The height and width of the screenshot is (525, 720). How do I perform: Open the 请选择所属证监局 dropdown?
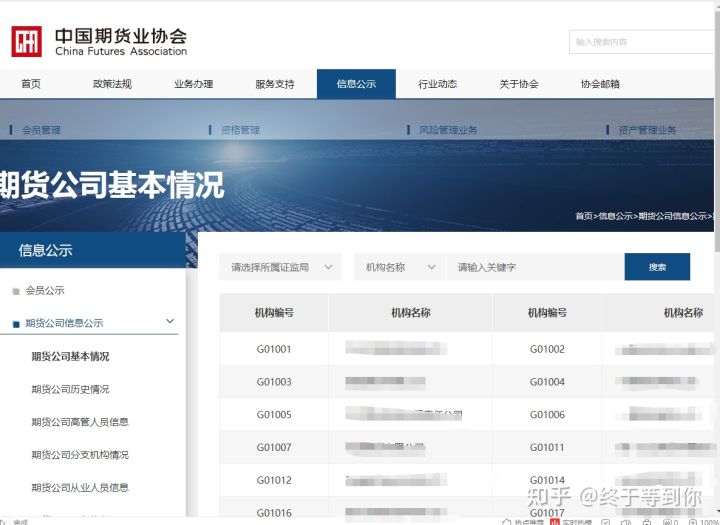[281, 267]
